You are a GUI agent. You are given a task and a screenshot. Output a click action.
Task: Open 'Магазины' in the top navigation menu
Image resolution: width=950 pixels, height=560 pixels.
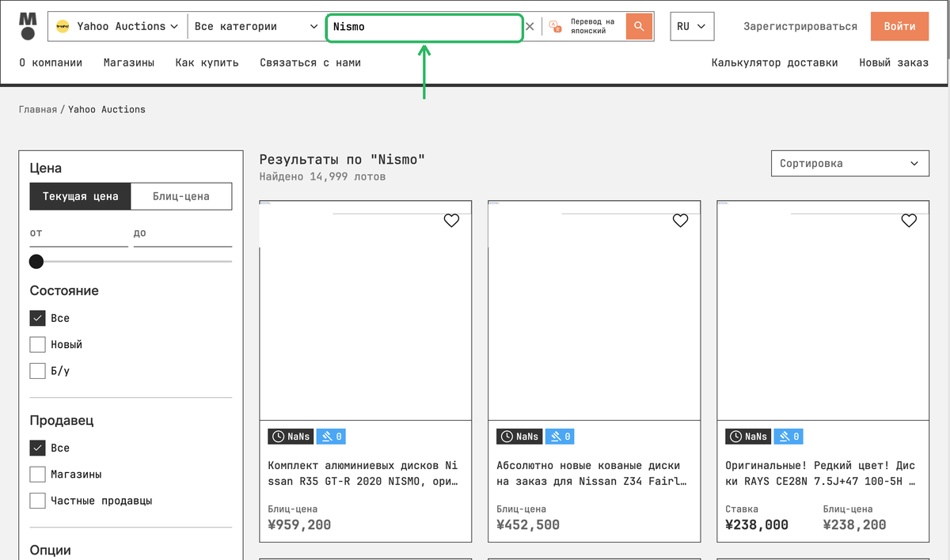(129, 62)
